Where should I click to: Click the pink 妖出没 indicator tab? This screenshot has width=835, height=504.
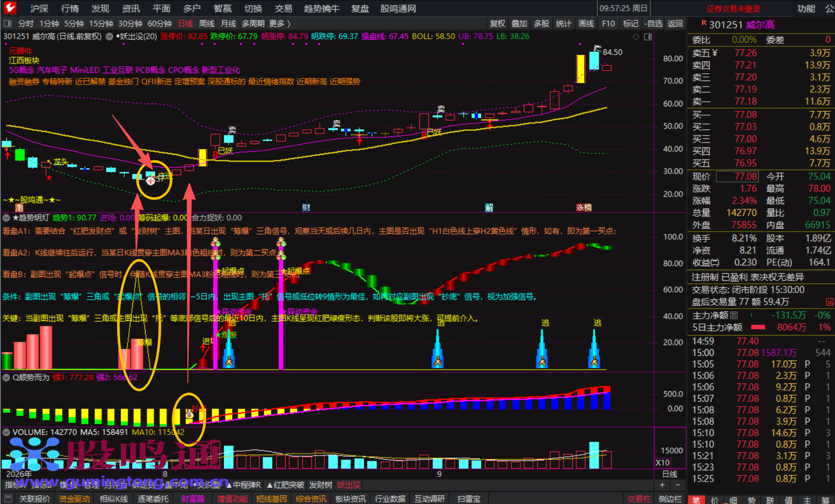[x=349, y=485]
